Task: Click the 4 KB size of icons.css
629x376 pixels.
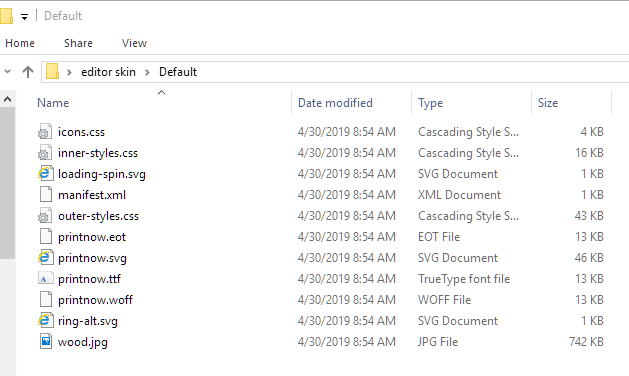Action: pyautogui.click(x=592, y=132)
